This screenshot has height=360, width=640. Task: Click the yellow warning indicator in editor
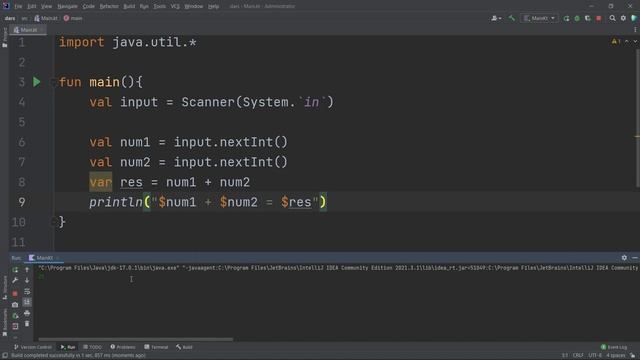point(616,42)
